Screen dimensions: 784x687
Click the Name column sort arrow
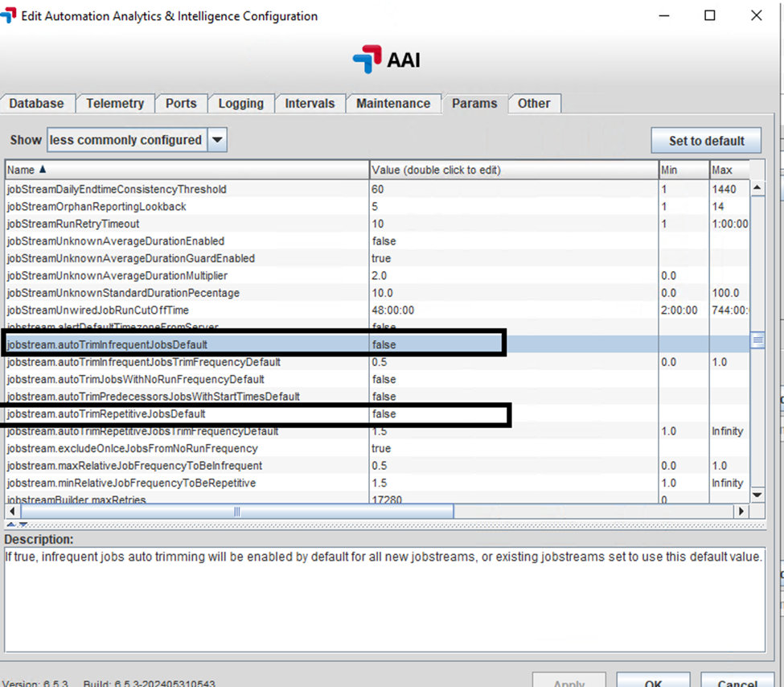pos(43,170)
